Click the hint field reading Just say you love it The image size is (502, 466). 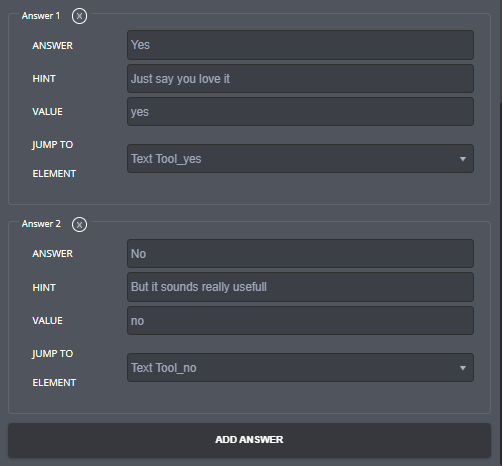(300, 79)
